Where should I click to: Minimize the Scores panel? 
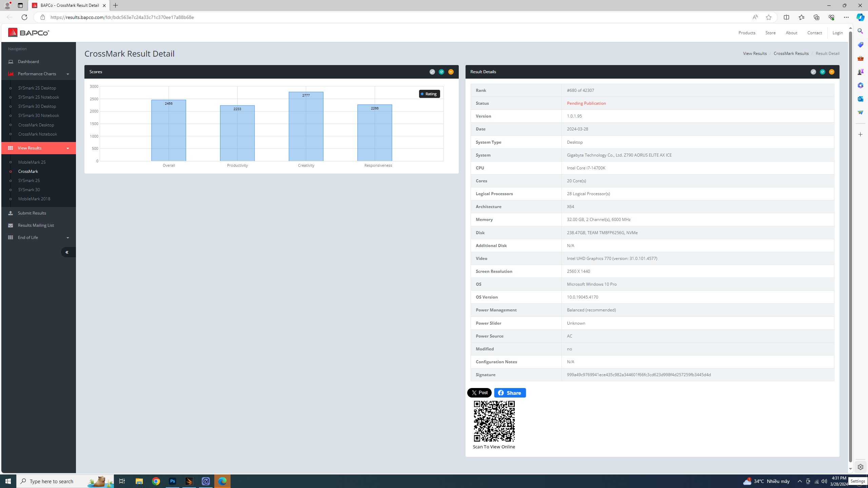(451, 72)
